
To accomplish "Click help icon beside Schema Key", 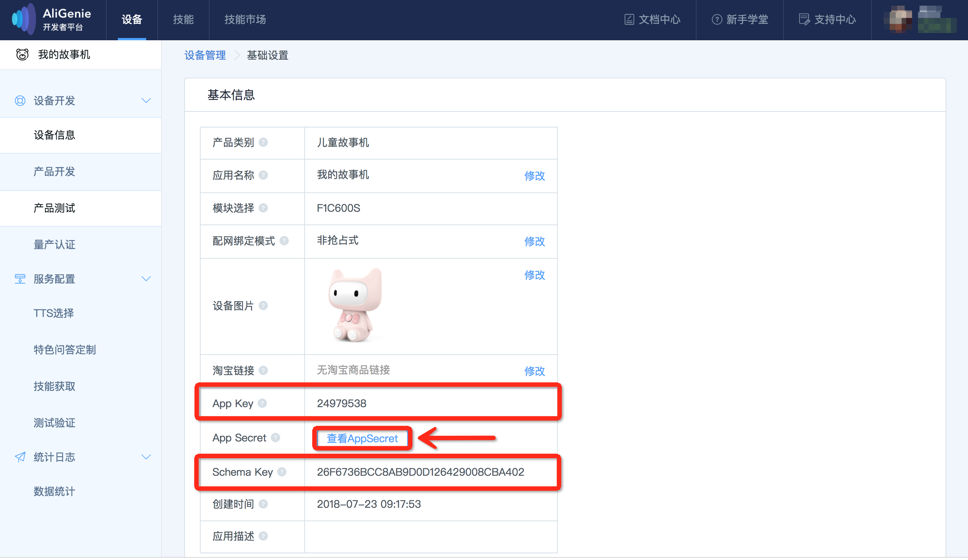I will [x=282, y=472].
